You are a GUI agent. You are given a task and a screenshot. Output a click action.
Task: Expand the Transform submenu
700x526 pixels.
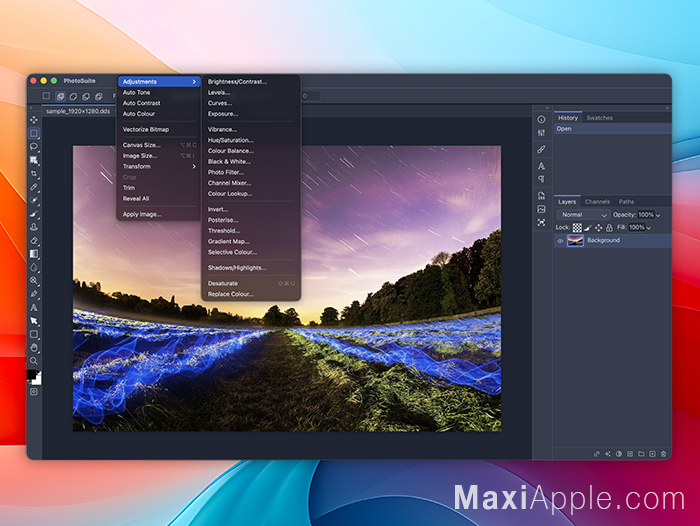[158, 167]
